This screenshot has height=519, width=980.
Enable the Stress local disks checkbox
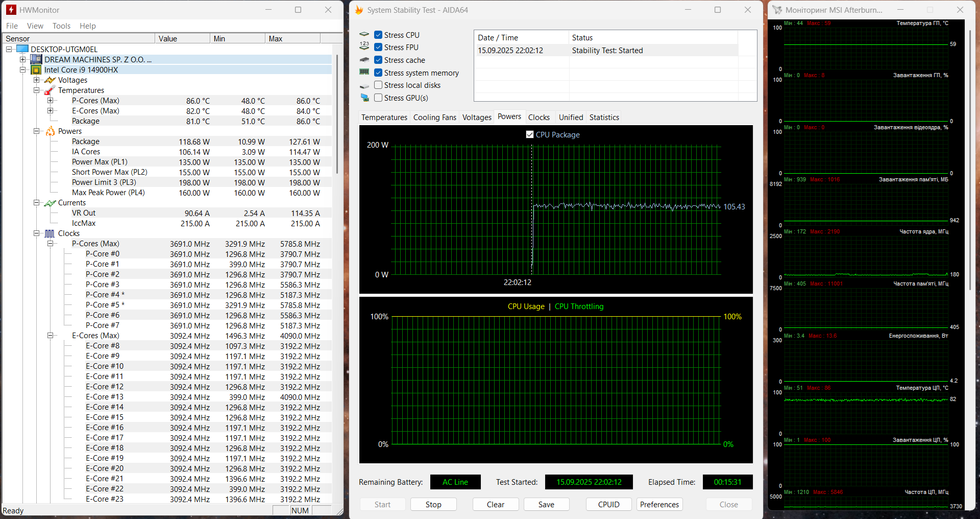pos(378,85)
